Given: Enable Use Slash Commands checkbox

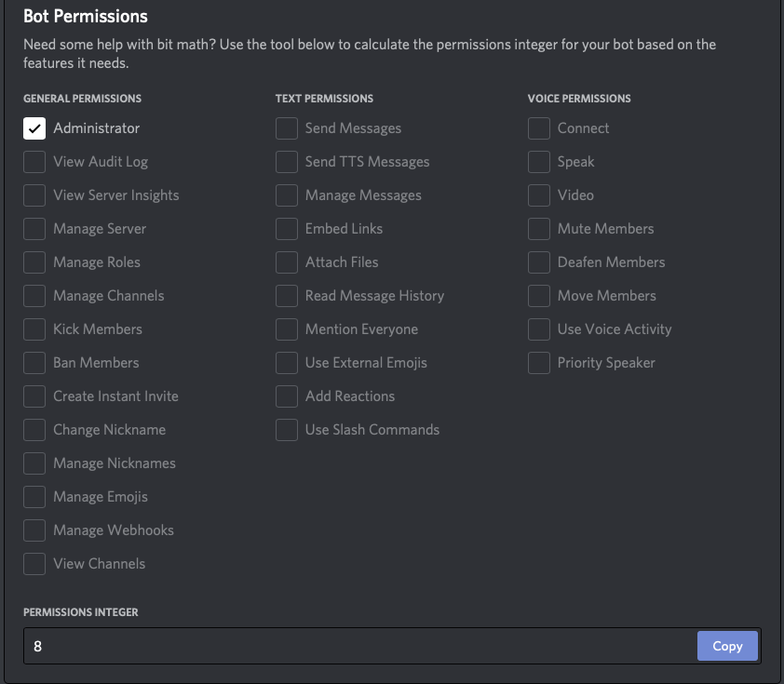Looking at the screenshot, I should (x=287, y=430).
